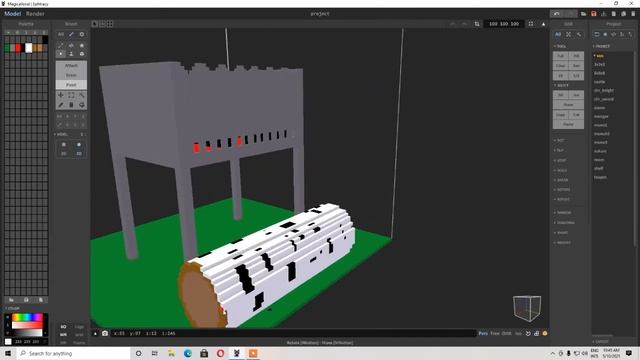Click the orange icon beside camera modes
This screenshot has height=360, width=640.
click(544, 333)
